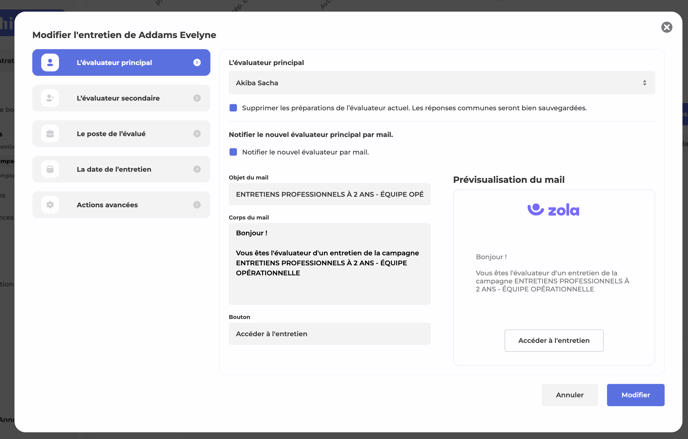Expand Actions avancées section arrow

tap(197, 205)
